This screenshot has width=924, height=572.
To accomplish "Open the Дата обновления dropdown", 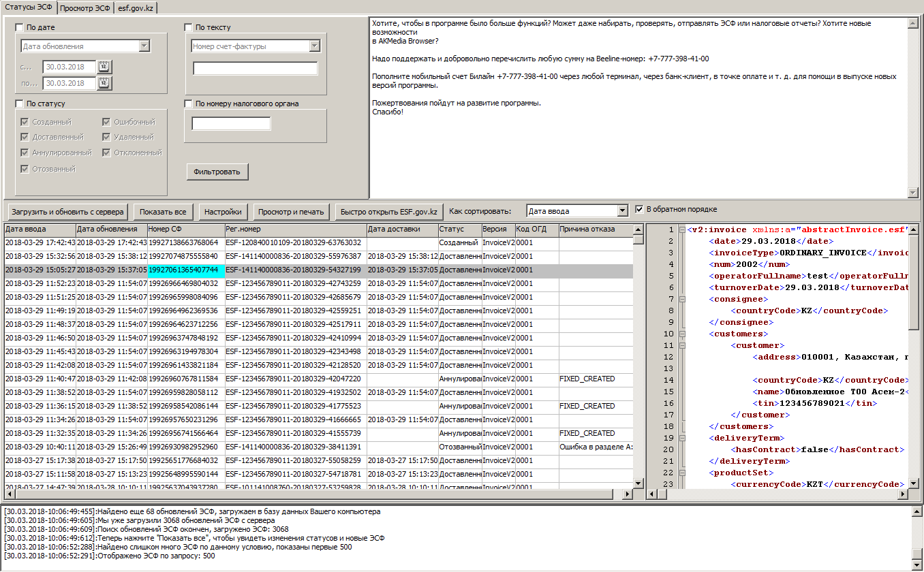I will (x=144, y=46).
